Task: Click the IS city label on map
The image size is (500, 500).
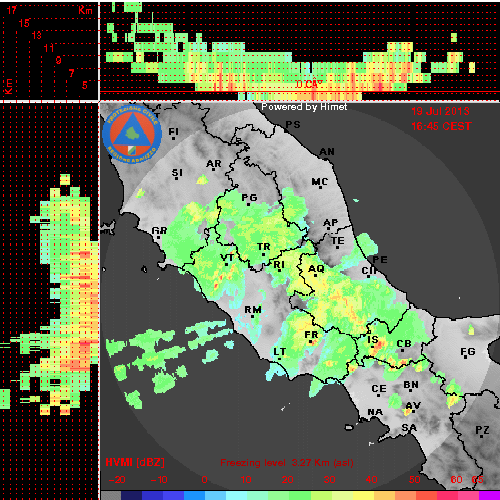Action: 373,339
